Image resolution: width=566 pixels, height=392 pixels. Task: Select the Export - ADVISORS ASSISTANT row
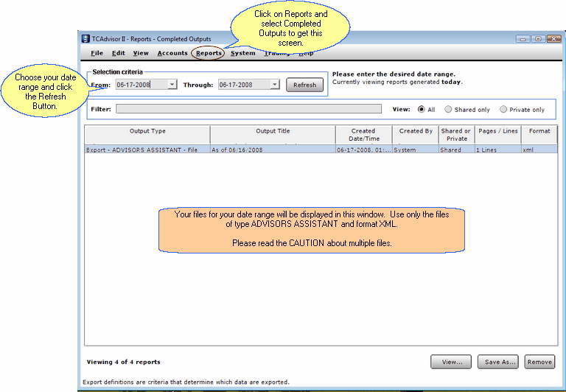[221, 150]
